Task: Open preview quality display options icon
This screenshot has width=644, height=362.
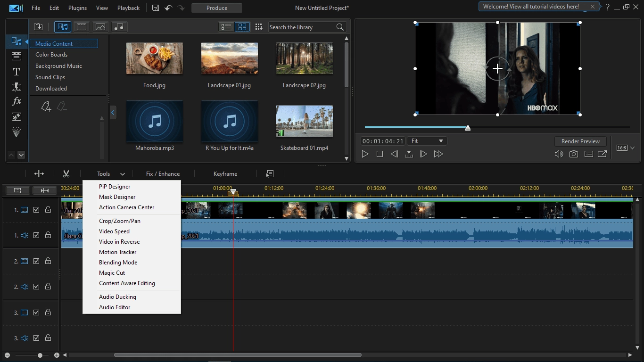Action: point(588,154)
